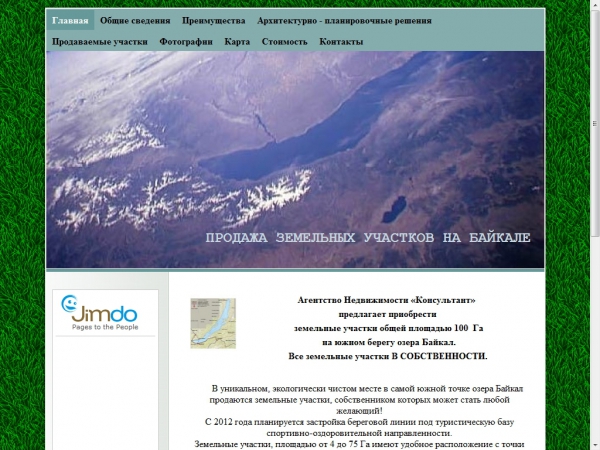Click Jimdo tagline Pages to the People

[x=105, y=327]
